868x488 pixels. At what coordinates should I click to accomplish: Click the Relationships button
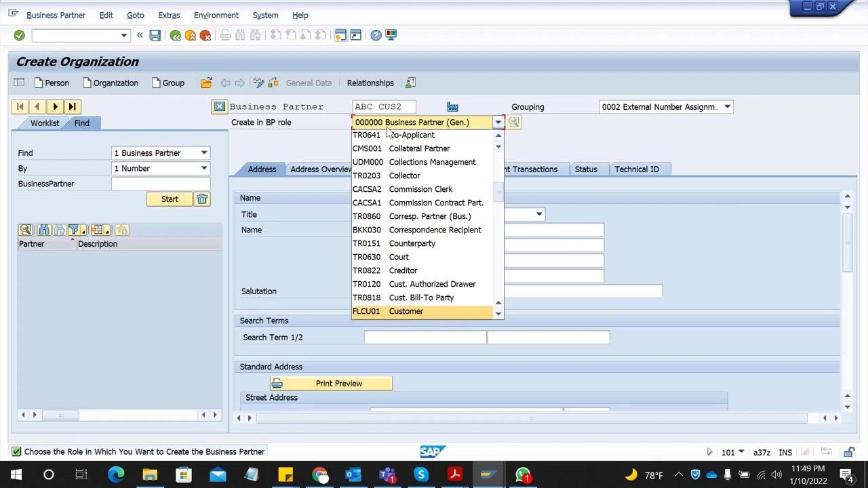[370, 83]
